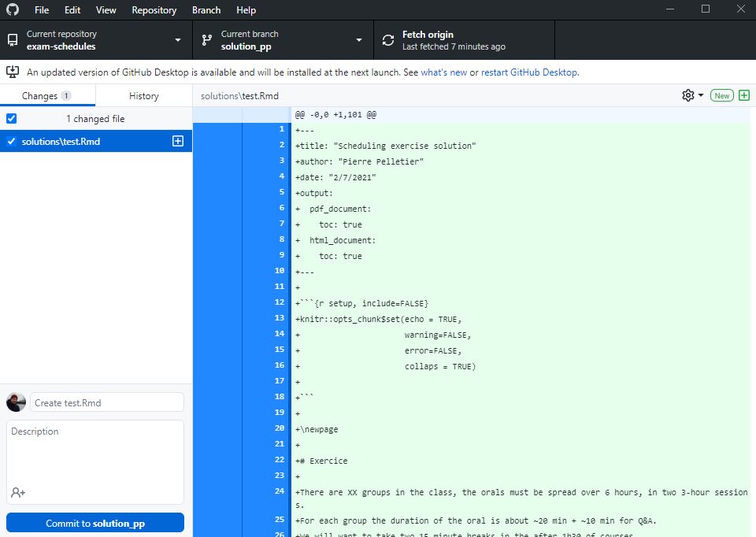The width and height of the screenshot is (756, 537).
Task: Follow the restart GitHub Desktop link
Action: pos(529,72)
